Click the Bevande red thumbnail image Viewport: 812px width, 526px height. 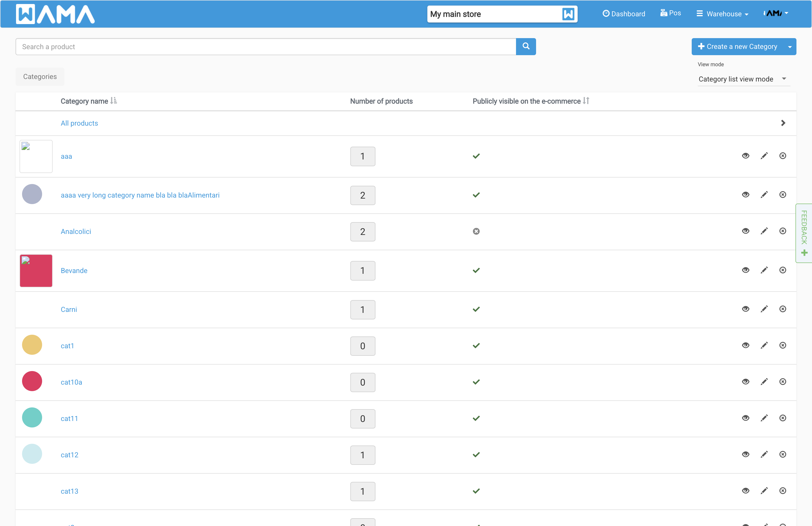[x=36, y=271]
